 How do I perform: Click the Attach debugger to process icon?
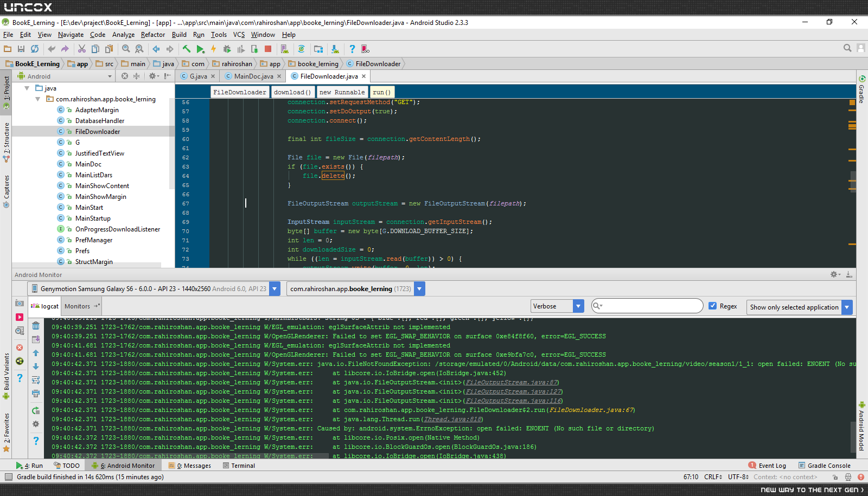pyautogui.click(x=254, y=49)
